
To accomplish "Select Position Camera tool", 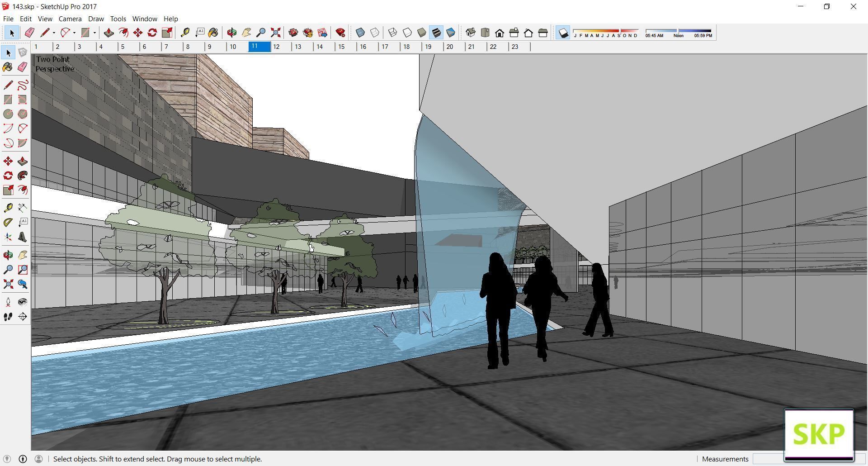I will point(8,302).
